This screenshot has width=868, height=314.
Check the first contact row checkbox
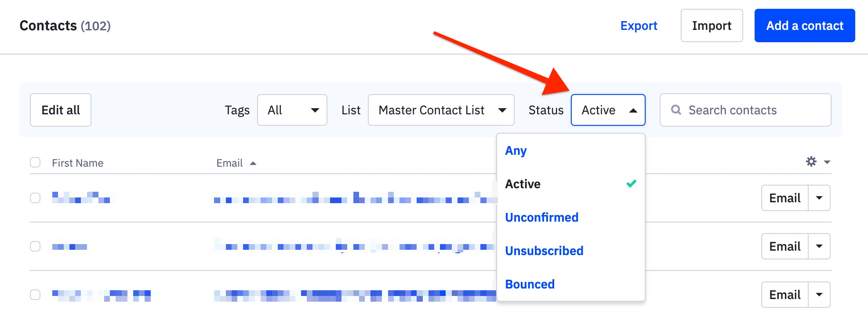(35, 198)
